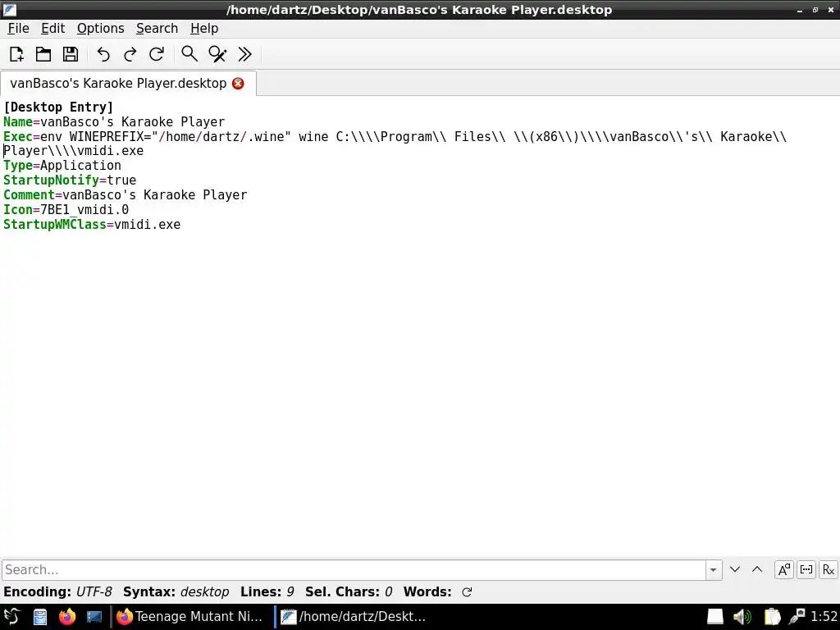Launch the file manager from taskbar
Screen dimensions: 840x630
[x=39, y=617]
